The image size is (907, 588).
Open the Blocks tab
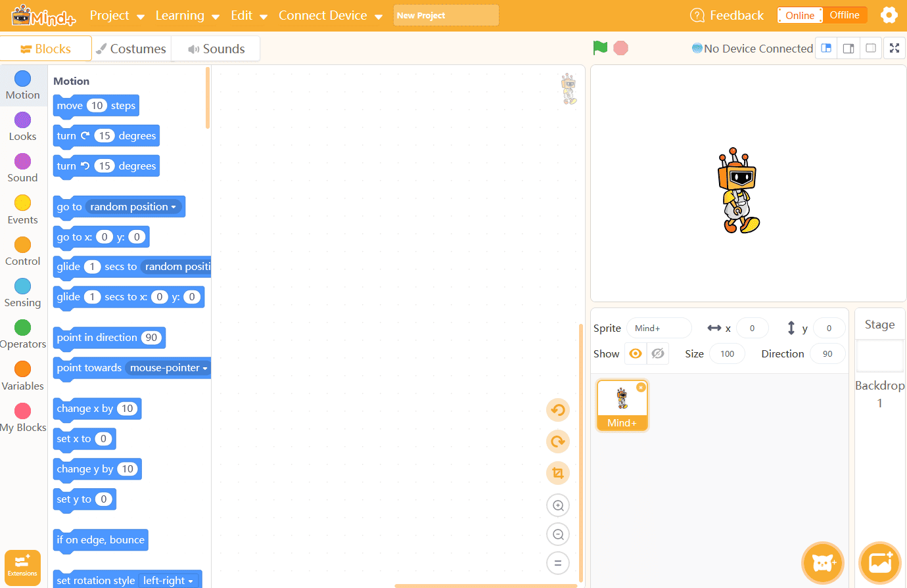(x=46, y=49)
